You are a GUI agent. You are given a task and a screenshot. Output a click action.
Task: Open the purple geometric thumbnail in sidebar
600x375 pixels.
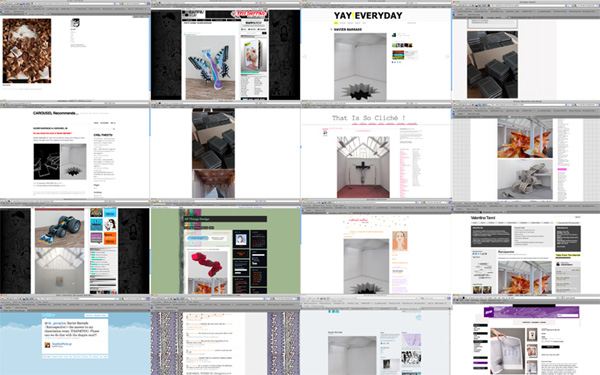(411, 340)
